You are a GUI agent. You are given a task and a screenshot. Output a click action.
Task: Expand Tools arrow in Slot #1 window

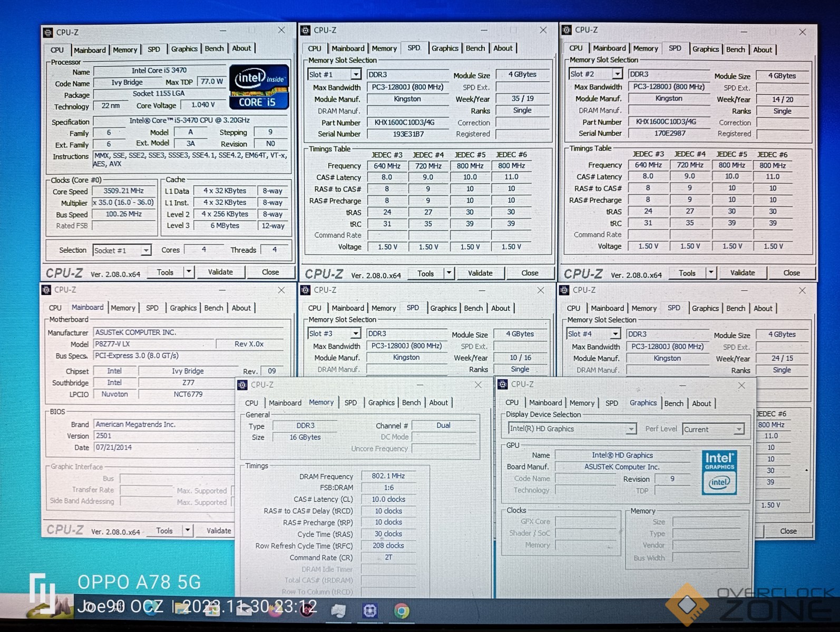(x=449, y=273)
